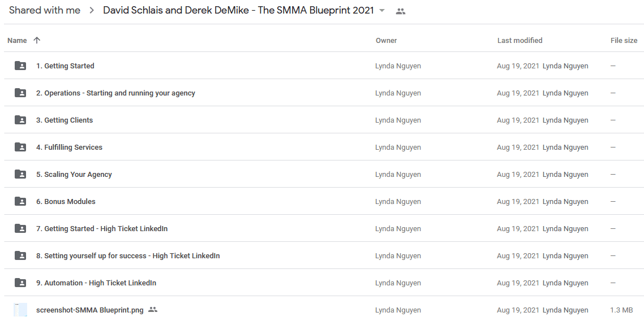Click the breadcrumb chevron after Shared with me
Viewport: 644px width, 321px height.
[92, 11]
